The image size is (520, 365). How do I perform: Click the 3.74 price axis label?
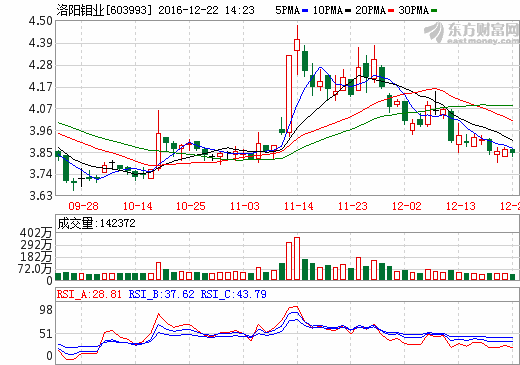point(41,174)
